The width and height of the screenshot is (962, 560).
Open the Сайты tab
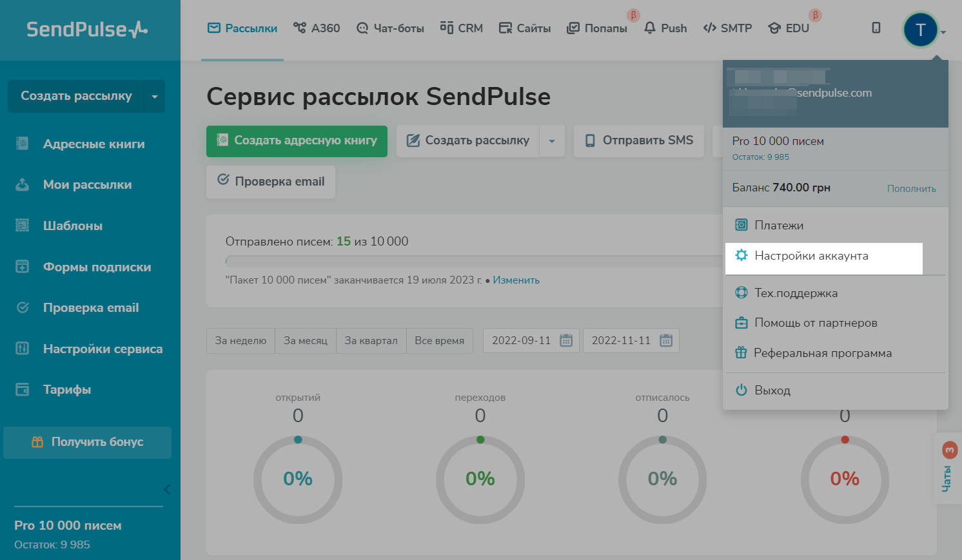click(525, 28)
